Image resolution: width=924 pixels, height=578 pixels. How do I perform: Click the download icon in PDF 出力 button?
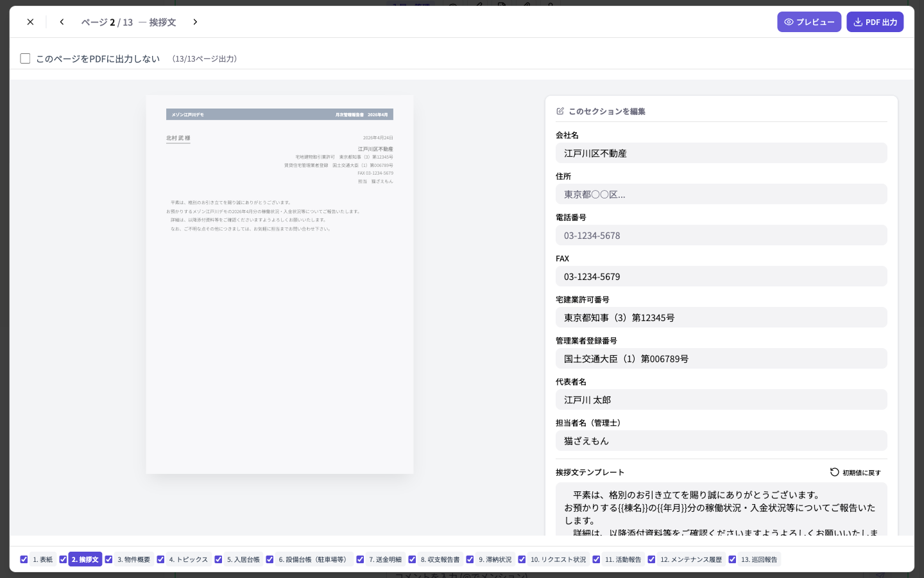[858, 22]
